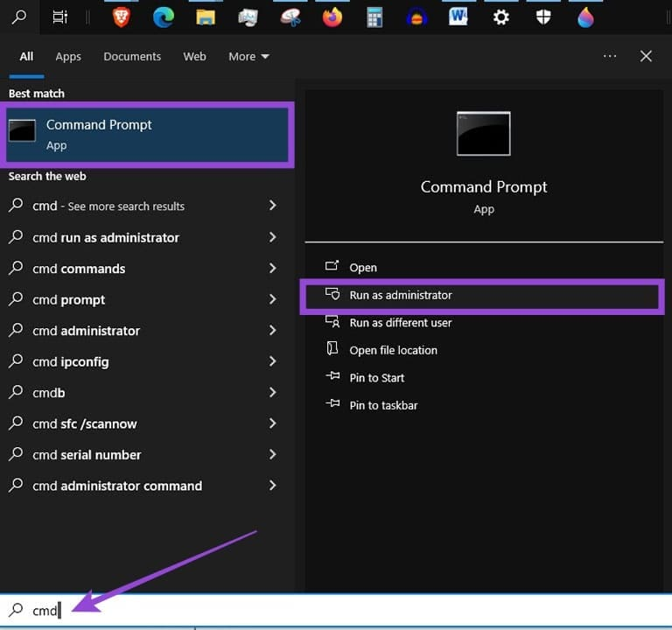Click the Task View icon
The height and width of the screenshot is (630, 672).
tap(60, 17)
